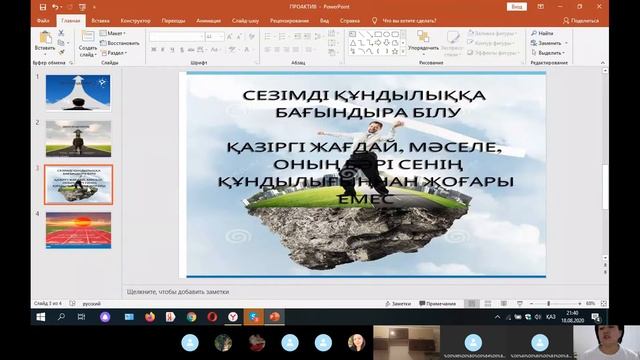
Task: Copy selection with the copy icon
Action: click(61, 42)
